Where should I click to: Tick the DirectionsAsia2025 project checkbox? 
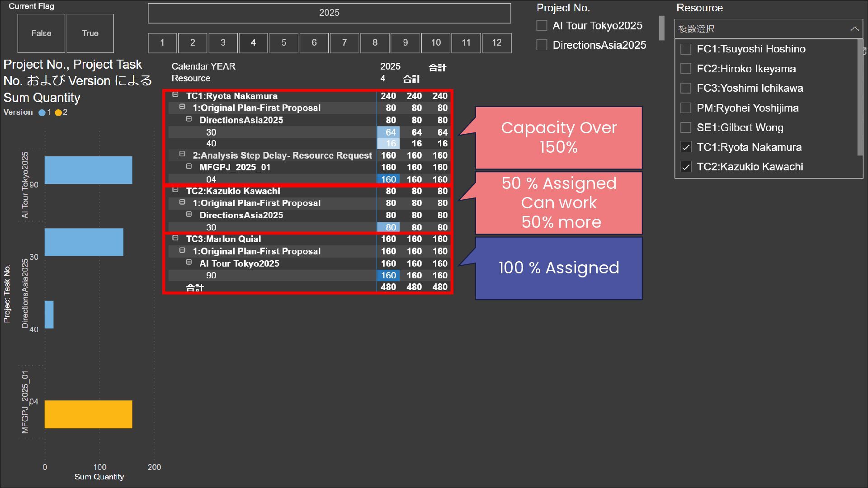542,45
